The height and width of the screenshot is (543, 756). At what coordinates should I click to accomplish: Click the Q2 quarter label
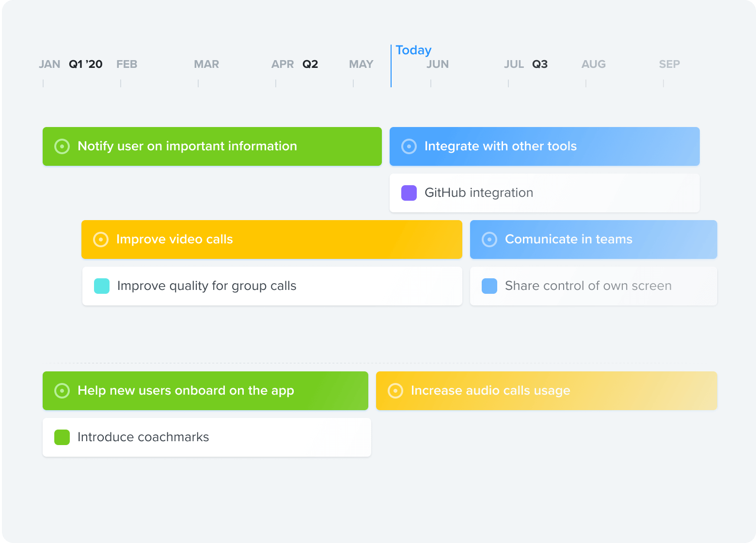tap(310, 64)
